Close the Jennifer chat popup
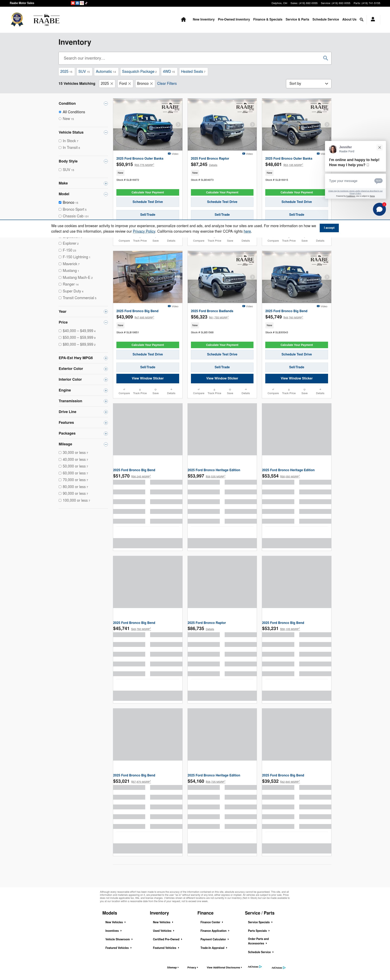Image resolution: width=390 pixels, height=980 pixels. pos(379,147)
